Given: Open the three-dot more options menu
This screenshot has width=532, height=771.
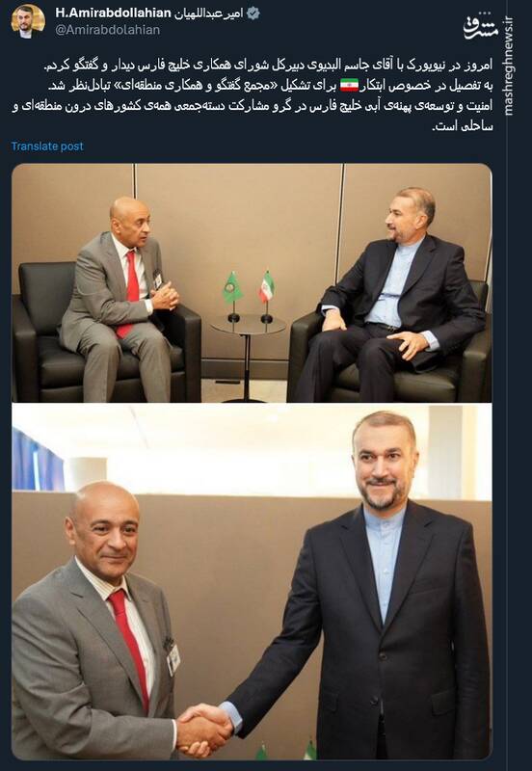Looking at the screenshot, I should click(485, 13).
